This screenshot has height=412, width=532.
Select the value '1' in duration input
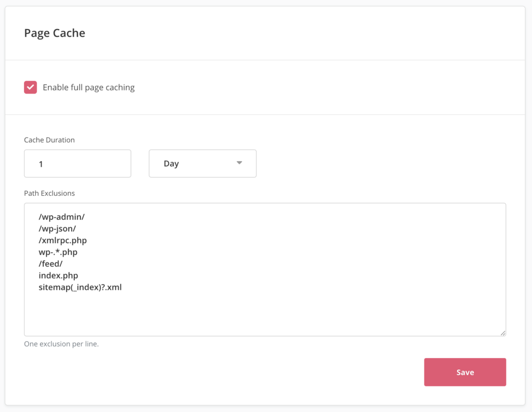coord(39,163)
